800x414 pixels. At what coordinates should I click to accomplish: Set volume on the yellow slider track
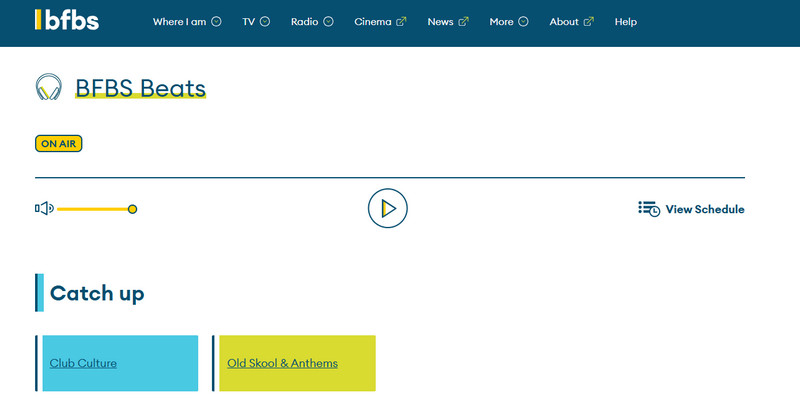point(93,209)
